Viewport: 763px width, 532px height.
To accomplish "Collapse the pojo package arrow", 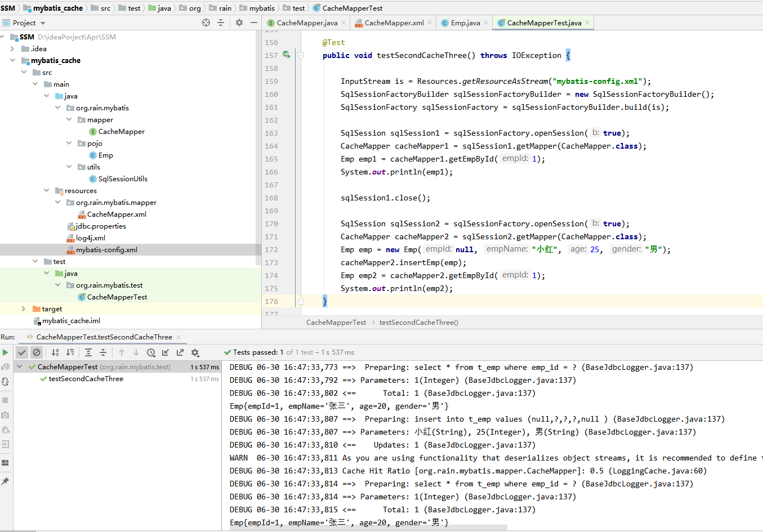I will [69, 143].
